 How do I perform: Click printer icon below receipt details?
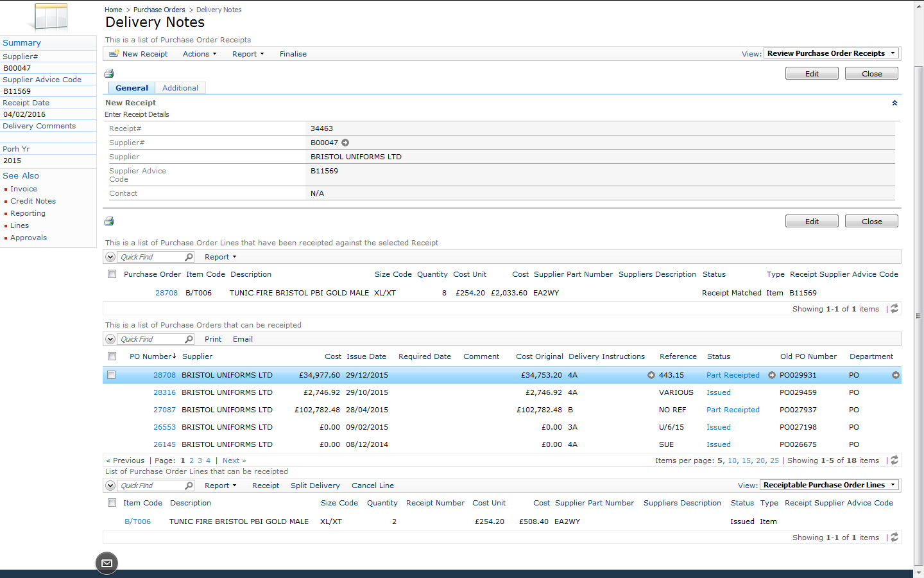(109, 222)
